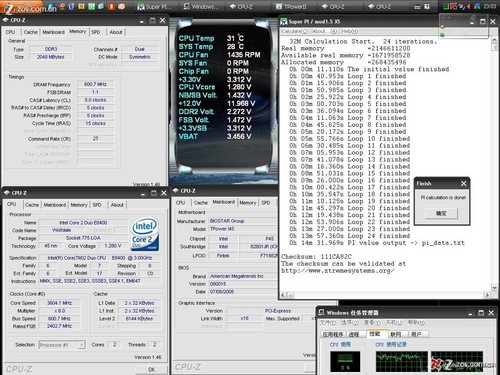Viewport: 500px width, 375px height.
Task: Open About tab in CPU-Z processor window
Action: point(117,205)
